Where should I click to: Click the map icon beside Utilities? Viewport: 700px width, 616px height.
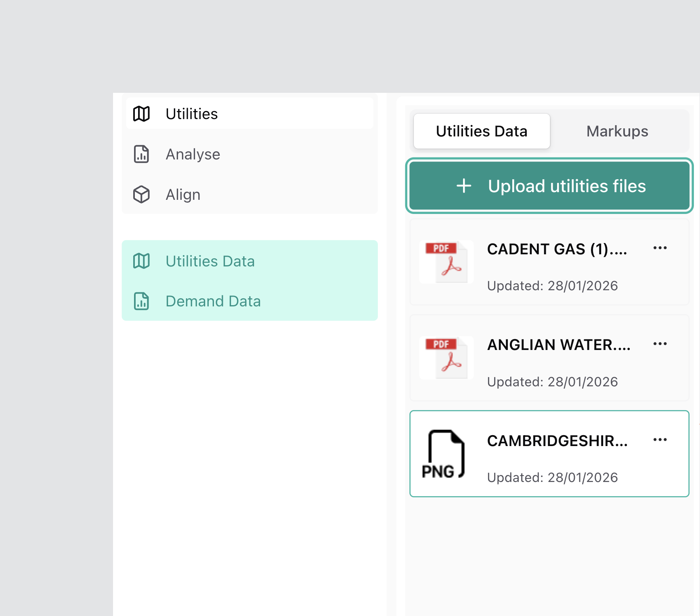141,114
